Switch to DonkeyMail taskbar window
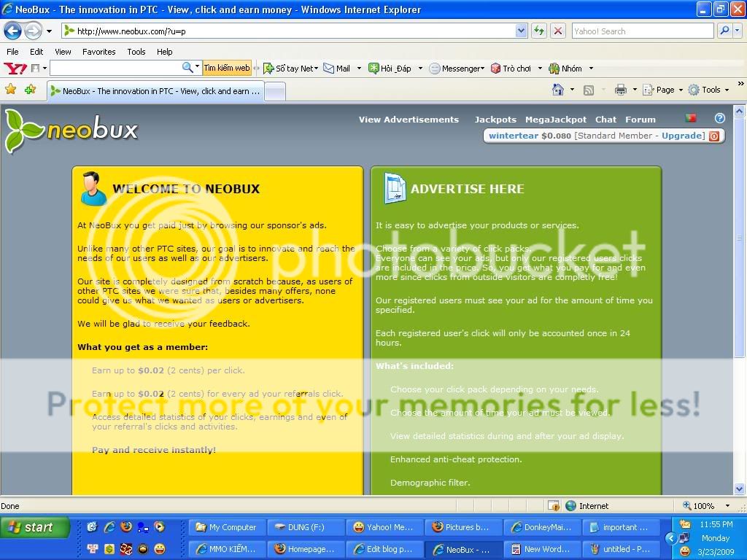Viewport: 747px width, 560px height. (x=542, y=527)
